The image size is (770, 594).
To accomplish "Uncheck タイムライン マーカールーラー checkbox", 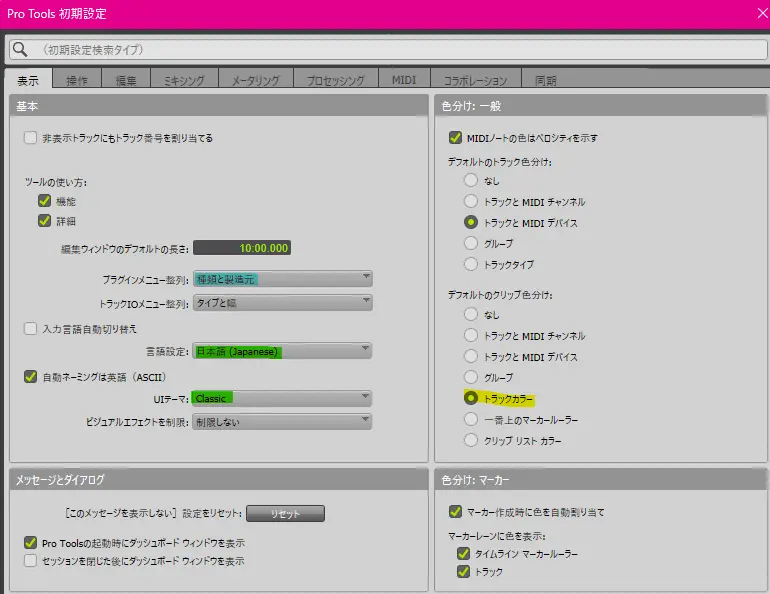I will 462,553.
